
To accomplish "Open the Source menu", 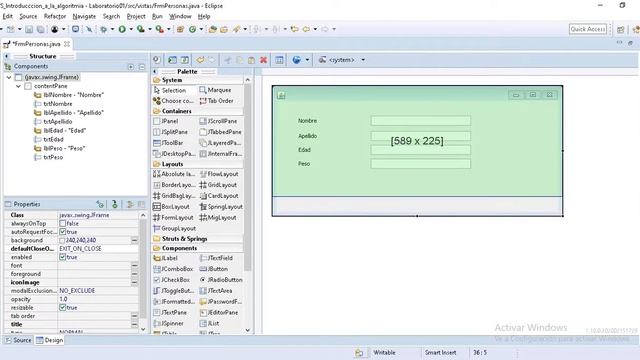I will [x=28, y=16].
